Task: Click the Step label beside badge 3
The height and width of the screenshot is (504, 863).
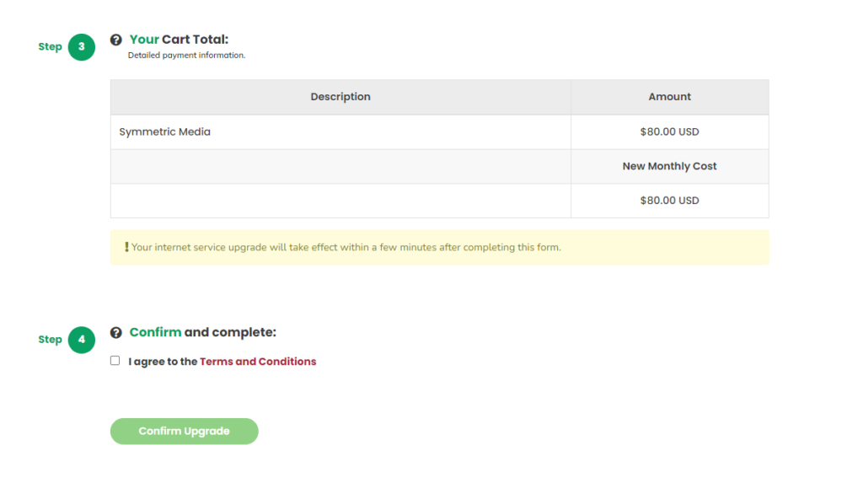Action: point(50,46)
